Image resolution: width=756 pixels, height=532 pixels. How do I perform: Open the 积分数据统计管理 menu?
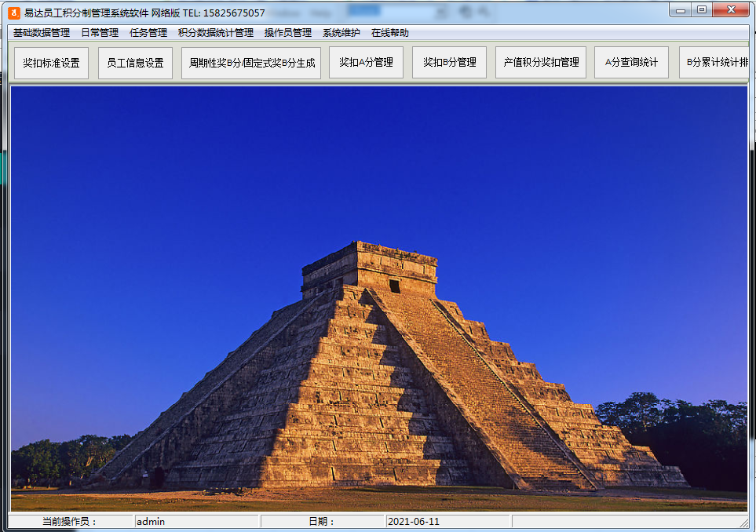coord(216,33)
